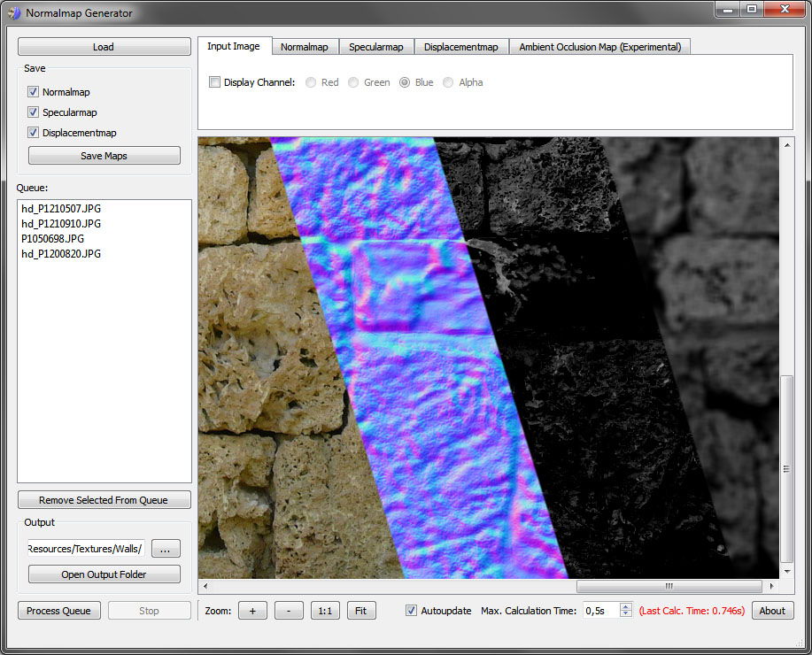This screenshot has height=655, width=812.
Task: Set zoom to 1:1
Action: pyautogui.click(x=325, y=611)
